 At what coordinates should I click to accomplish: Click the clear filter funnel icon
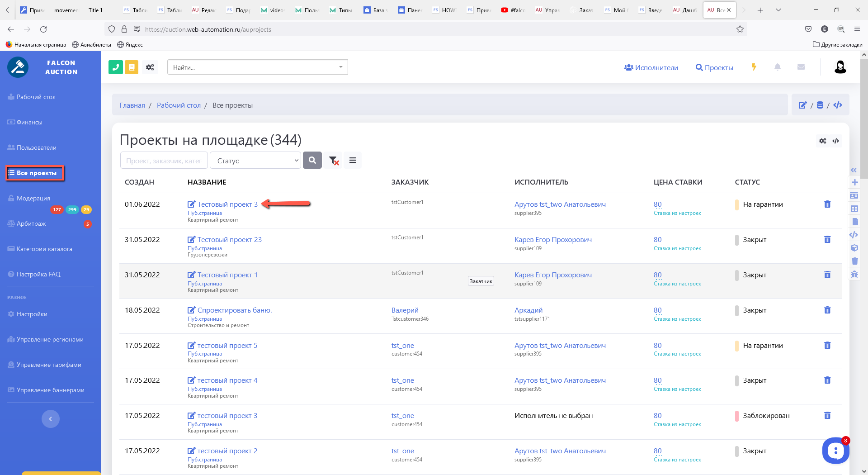point(334,161)
